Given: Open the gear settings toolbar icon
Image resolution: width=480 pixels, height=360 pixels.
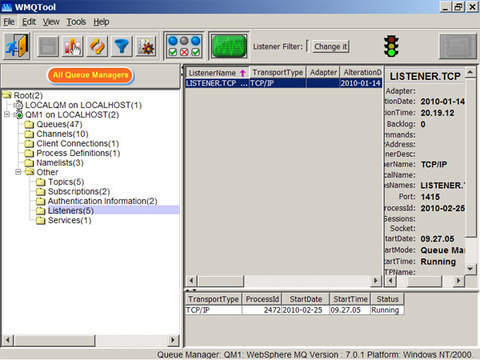Looking at the screenshot, I should [x=146, y=46].
